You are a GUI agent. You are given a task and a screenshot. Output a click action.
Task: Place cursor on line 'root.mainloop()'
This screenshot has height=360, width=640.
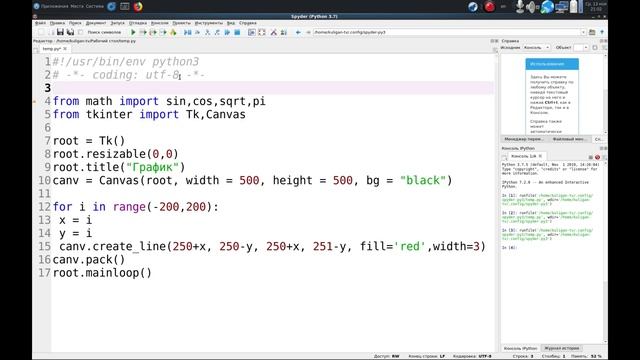tap(102, 273)
